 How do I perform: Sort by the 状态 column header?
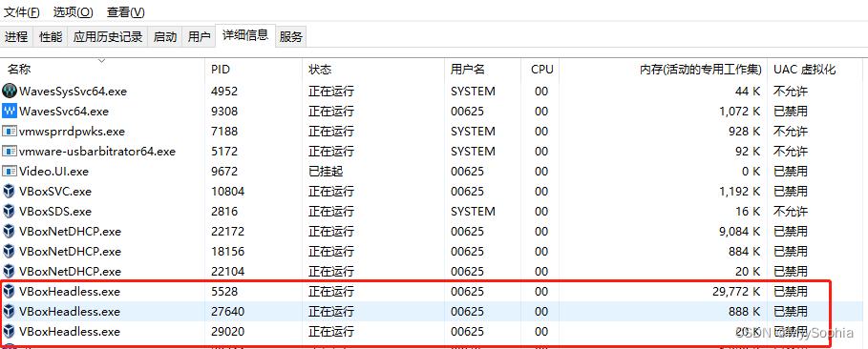(373, 70)
